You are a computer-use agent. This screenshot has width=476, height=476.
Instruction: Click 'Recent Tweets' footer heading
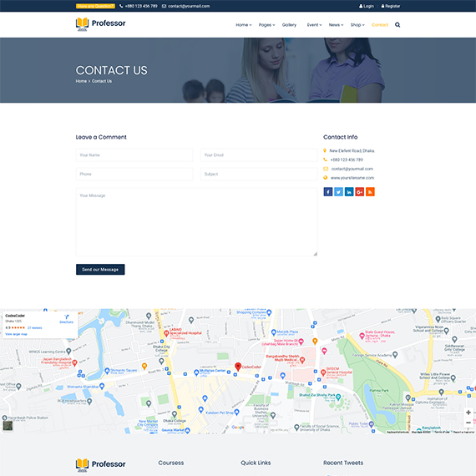tap(343, 463)
